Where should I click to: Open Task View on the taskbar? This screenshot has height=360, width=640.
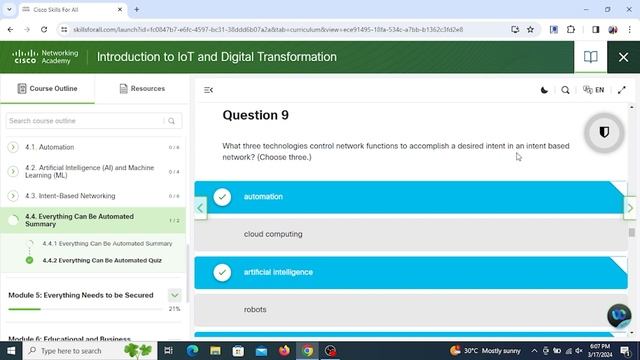[168, 351]
